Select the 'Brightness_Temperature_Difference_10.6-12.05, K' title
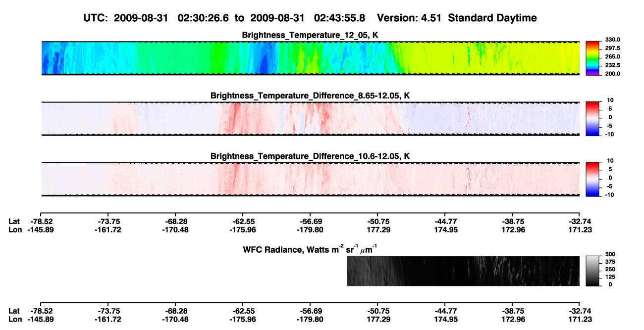Image resolution: width=644 pixels, height=330 pixels. pyautogui.click(x=310, y=156)
